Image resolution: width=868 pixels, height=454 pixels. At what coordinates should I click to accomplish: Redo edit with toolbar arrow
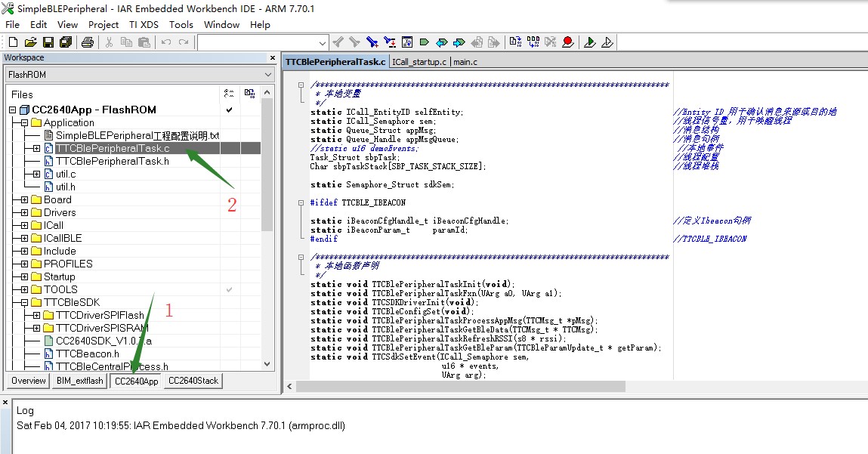click(x=184, y=42)
